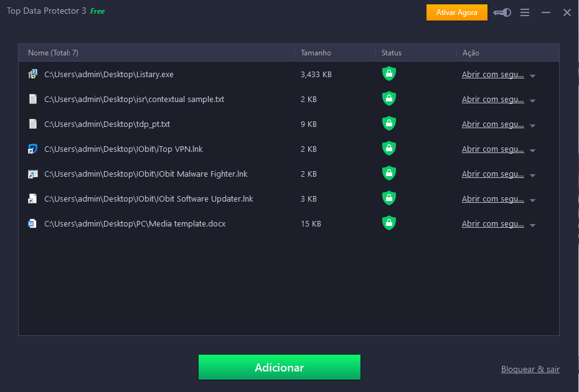Click Abrir com segu... for Media template.docx
This screenshot has width=579, height=392.
pos(492,224)
